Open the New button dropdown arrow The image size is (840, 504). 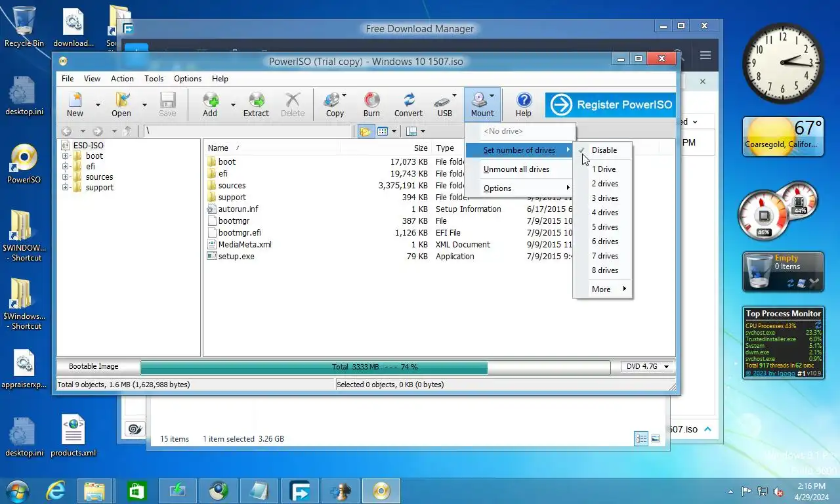click(98, 105)
